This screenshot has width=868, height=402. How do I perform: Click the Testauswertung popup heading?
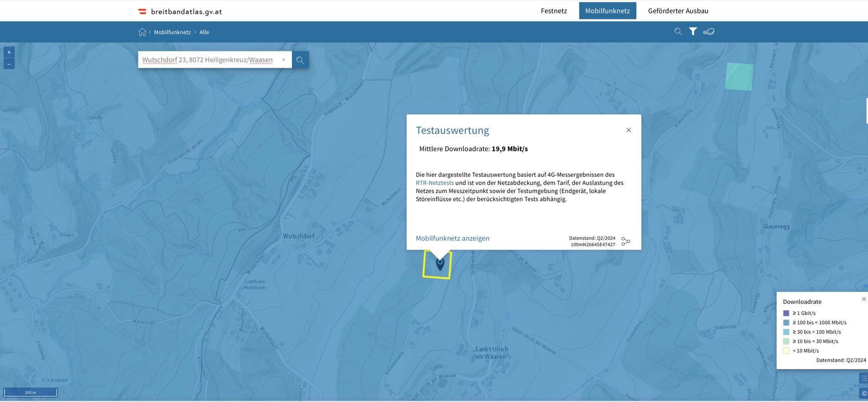point(452,130)
